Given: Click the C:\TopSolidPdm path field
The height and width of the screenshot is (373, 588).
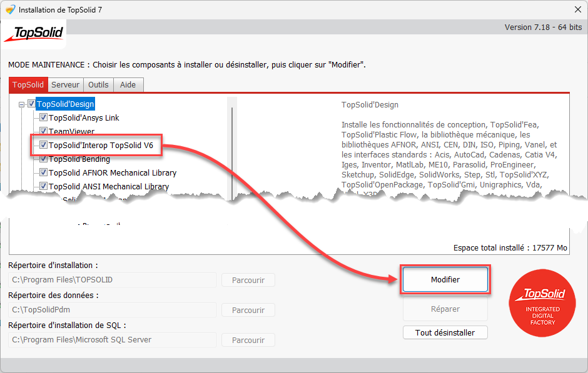Looking at the screenshot, I should point(112,310).
